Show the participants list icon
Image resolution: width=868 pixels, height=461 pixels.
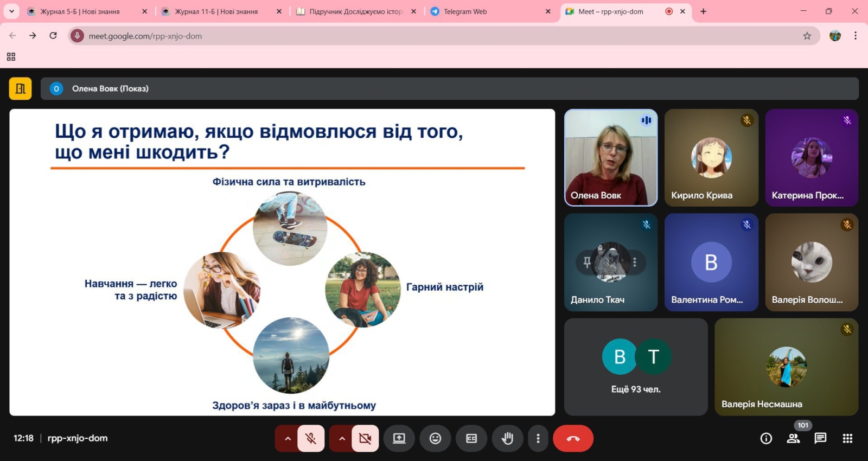click(793, 438)
